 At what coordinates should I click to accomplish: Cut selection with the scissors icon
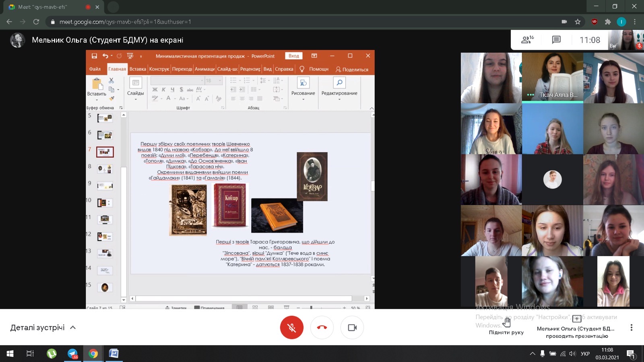pyautogui.click(x=111, y=80)
